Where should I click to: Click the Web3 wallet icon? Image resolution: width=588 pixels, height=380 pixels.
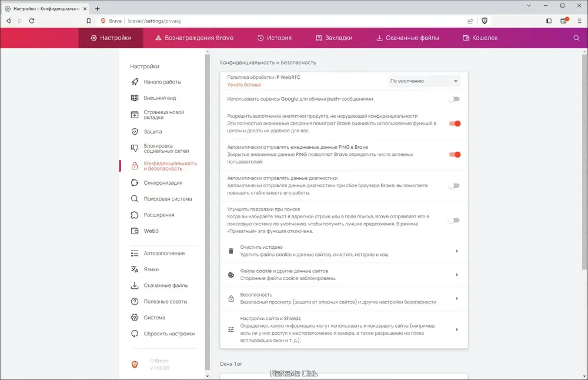(135, 231)
